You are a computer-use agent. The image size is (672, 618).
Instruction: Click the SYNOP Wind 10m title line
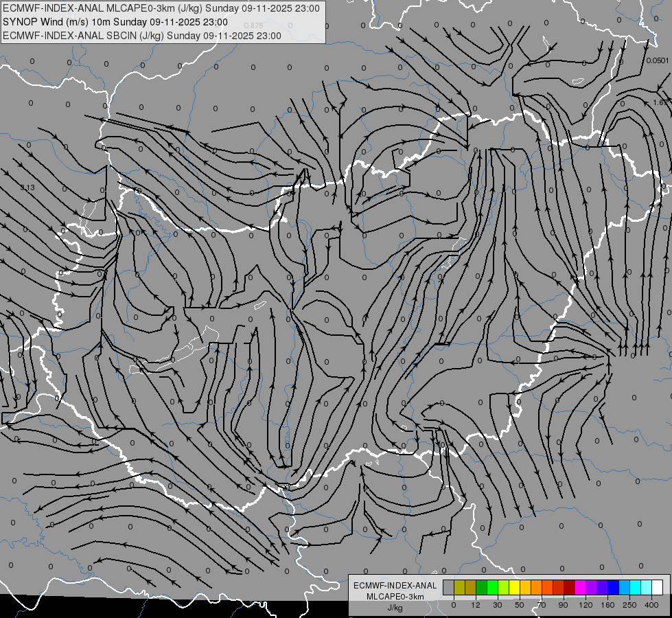pos(115,22)
